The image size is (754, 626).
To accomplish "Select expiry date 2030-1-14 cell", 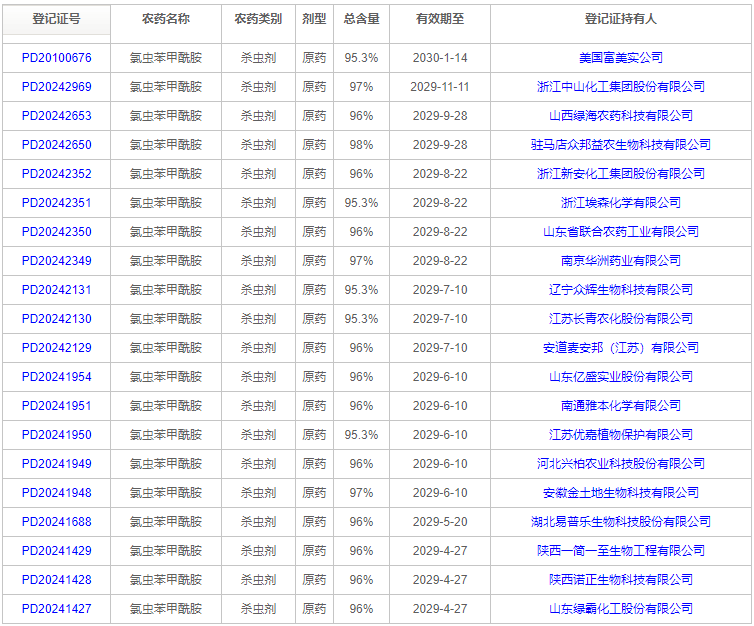I will pyautogui.click(x=440, y=58).
